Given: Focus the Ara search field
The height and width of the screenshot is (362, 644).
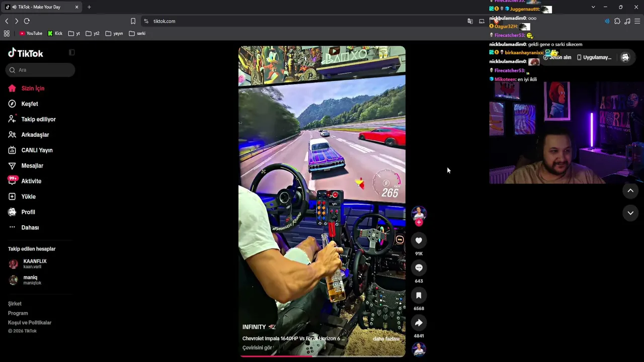Looking at the screenshot, I should pyautogui.click(x=40, y=70).
